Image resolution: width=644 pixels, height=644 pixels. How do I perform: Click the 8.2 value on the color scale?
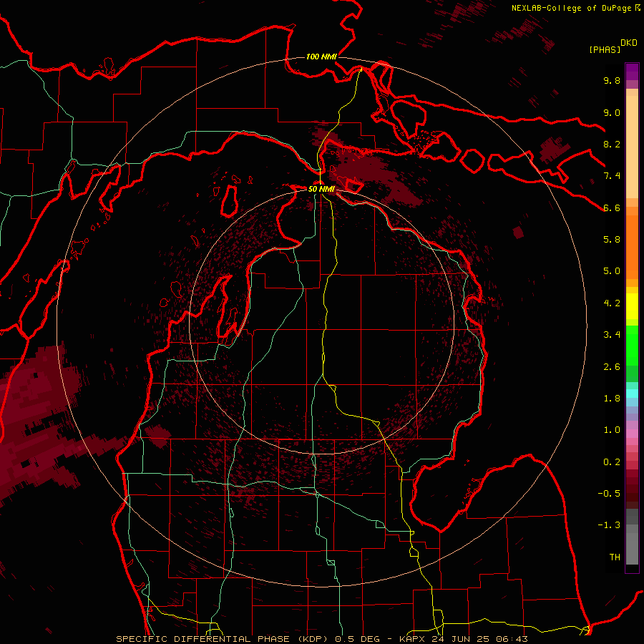pos(612,144)
